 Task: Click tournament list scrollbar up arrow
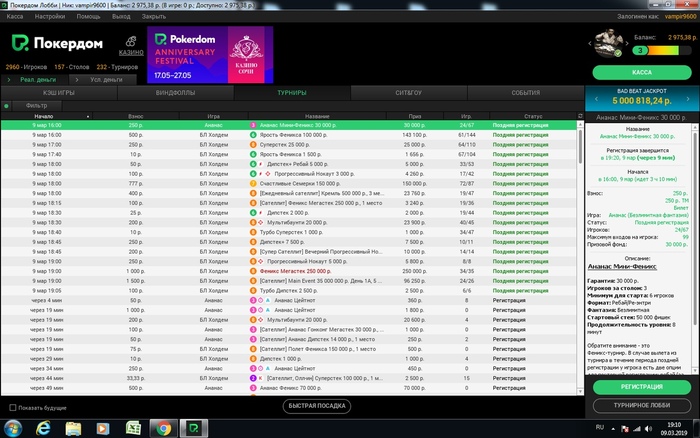(x=580, y=125)
